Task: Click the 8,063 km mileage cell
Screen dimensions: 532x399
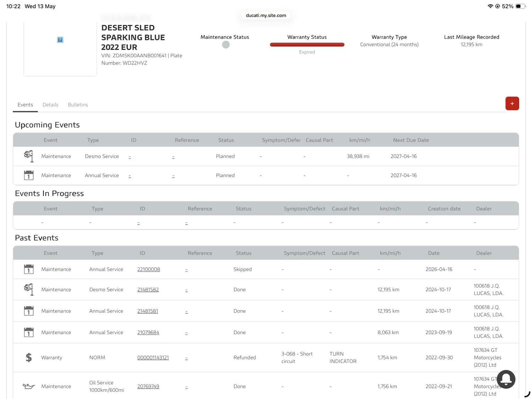Action: coord(388,333)
